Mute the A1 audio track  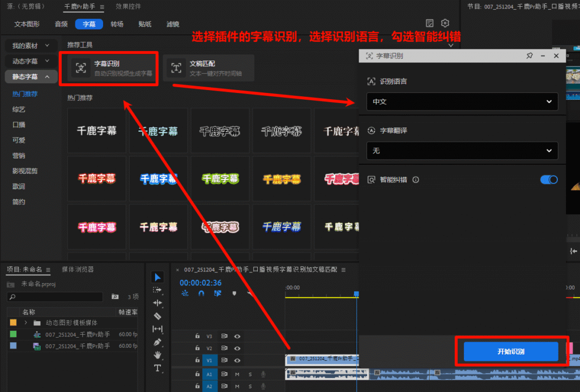tap(237, 374)
